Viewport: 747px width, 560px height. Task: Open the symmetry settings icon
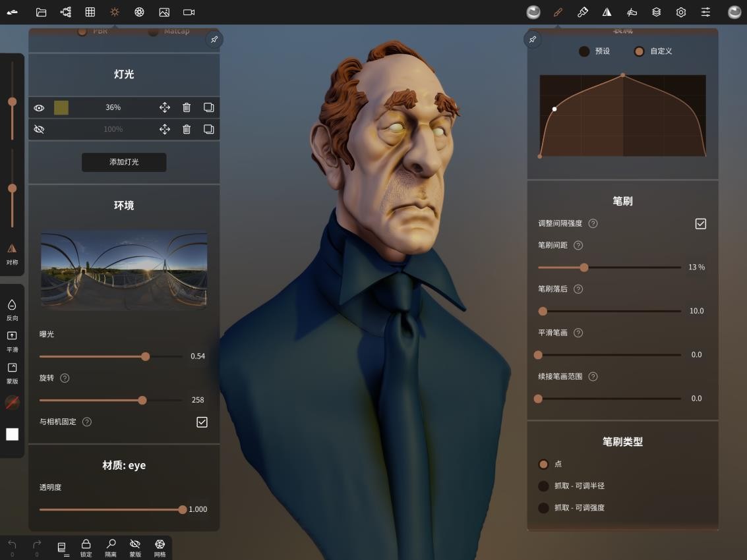click(x=607, y=11)
